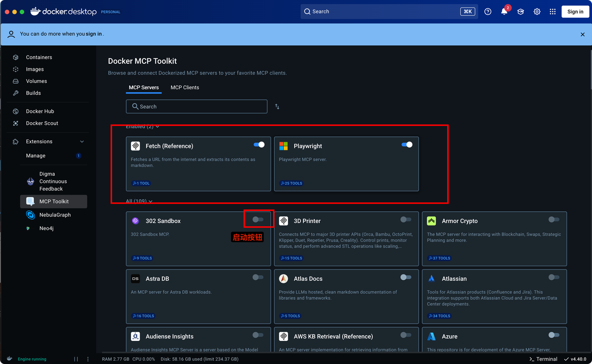The width and height of the screenshot is (592, 364).
Task: Open the Learning center graduation cap icon
Action: 521,12
